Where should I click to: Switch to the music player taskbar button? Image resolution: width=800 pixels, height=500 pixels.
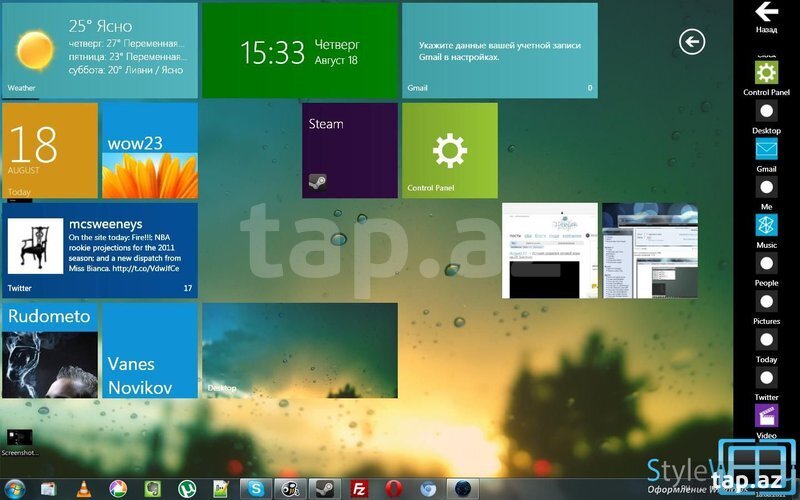(290, 489)
